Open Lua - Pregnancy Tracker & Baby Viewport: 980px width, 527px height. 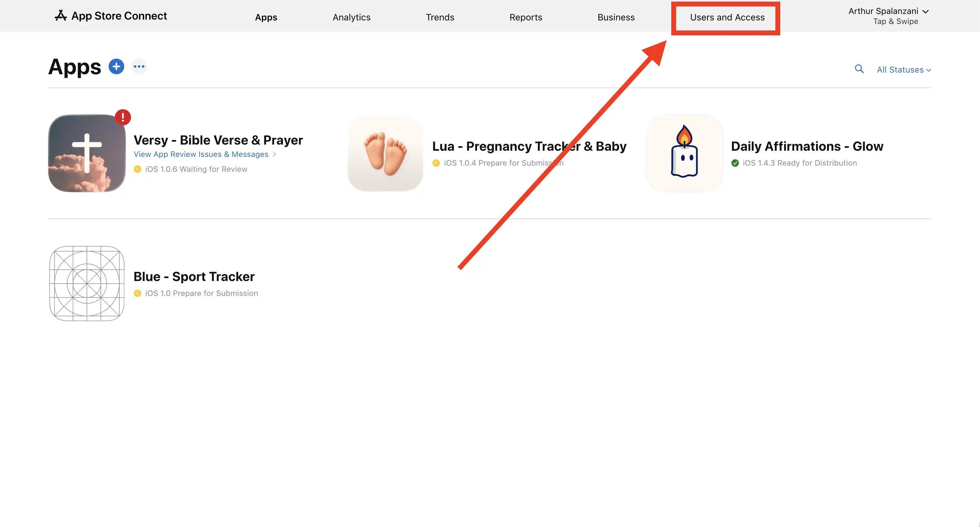click(x=529, y=146)
